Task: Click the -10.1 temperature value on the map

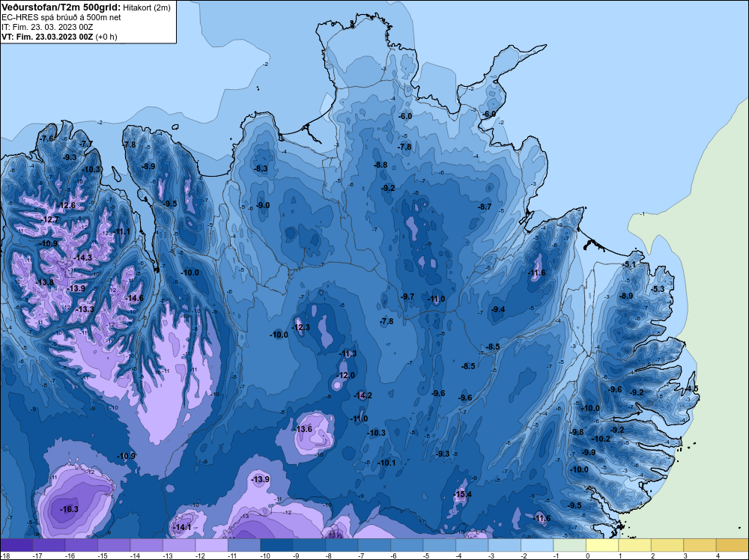Action: click(x=386, y=463)
